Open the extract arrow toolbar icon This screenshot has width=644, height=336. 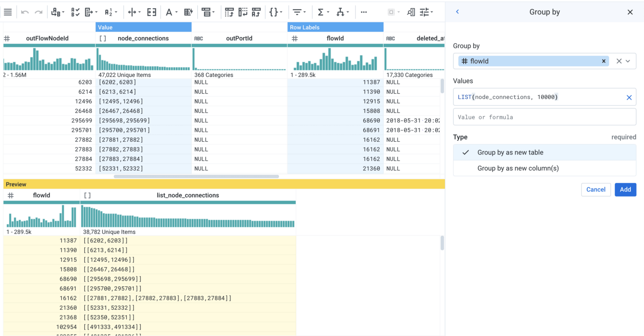(91, 12)
